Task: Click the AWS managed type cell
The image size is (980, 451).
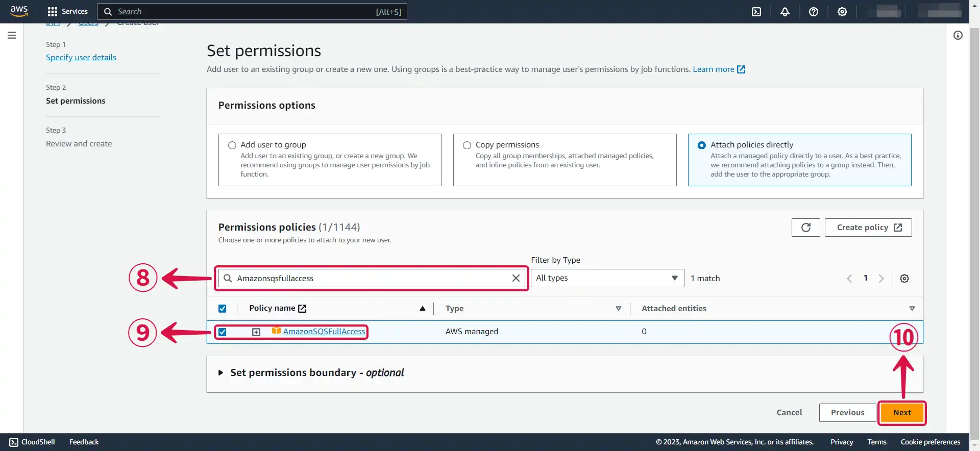Action: pos(472,332)
